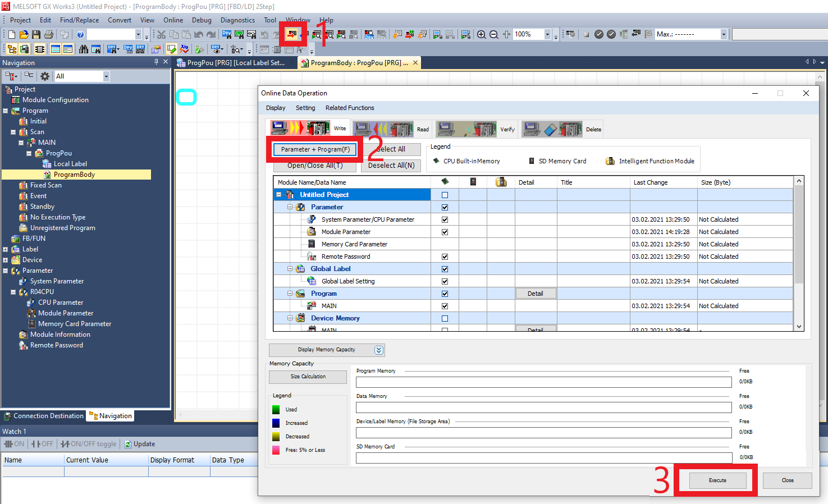Click the binoculars Find icon
The width and height of the screenshot is (828, 504).
pyautogui.click(x=84, y=49)
